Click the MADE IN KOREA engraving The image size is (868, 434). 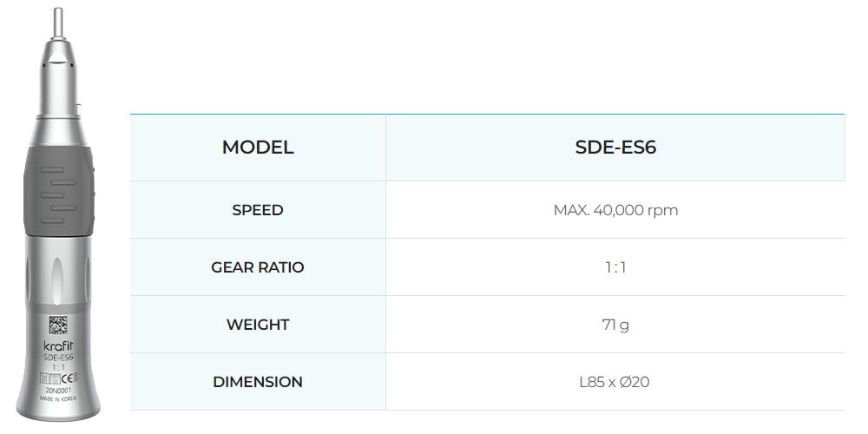click(x=58, y=398)
